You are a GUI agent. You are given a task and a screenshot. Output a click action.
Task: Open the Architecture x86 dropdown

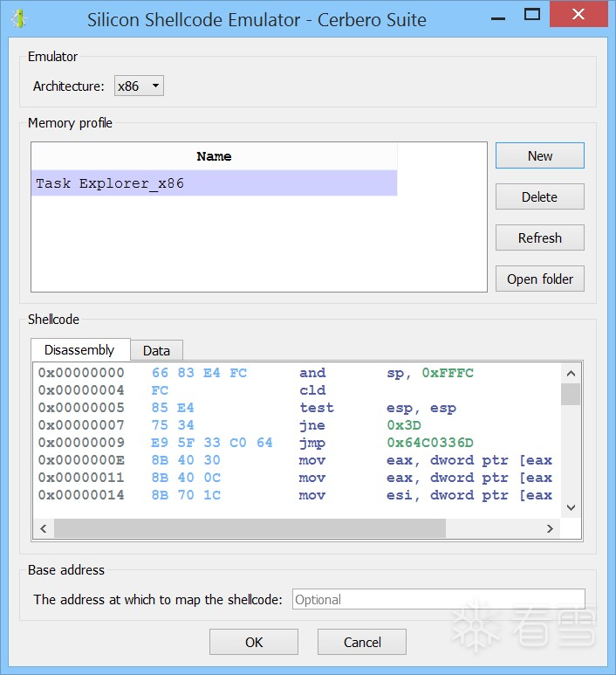(x=139, y=86)
